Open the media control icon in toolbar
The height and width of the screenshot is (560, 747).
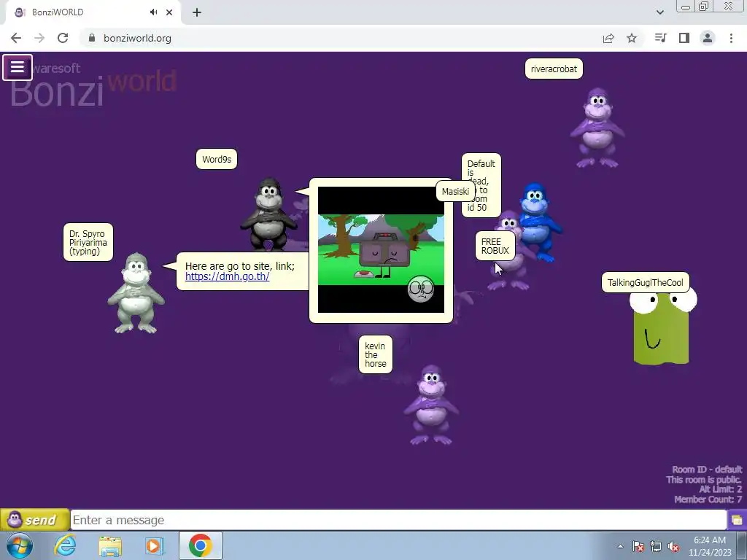point(660,38)
